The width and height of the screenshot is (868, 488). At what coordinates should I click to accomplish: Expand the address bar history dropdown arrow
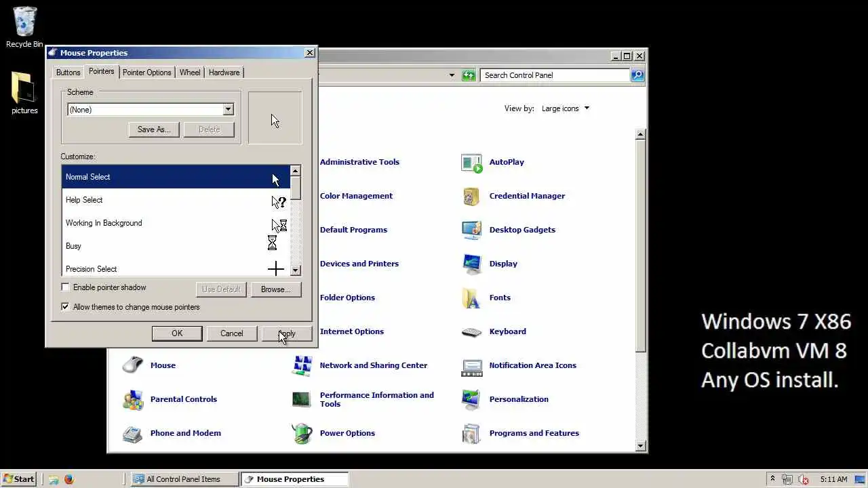(452, 75)
